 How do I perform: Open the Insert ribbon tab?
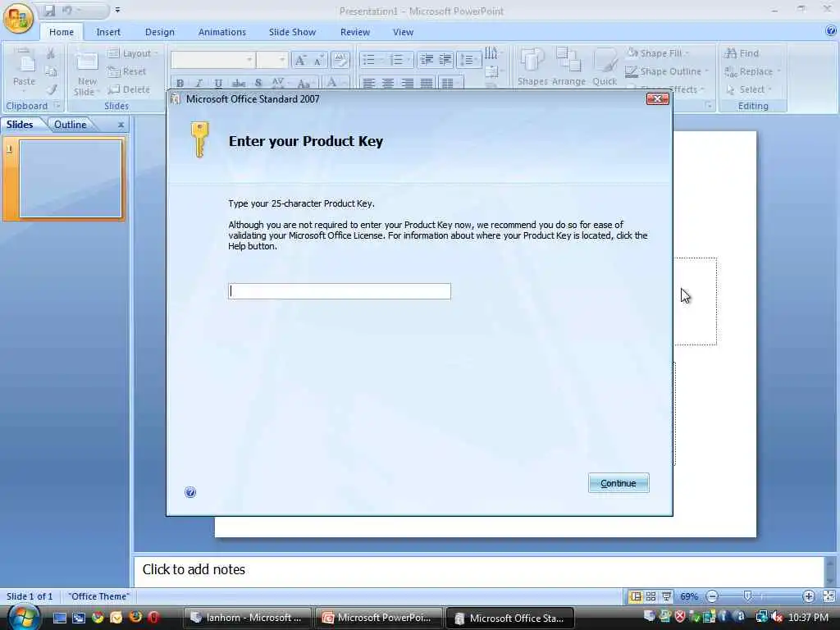tap(108, 32)
